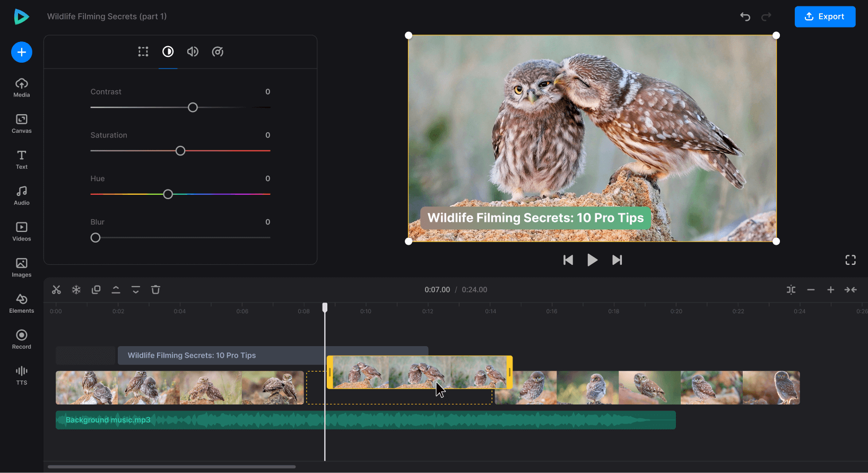This screenshot has height=473, width=868.
Task: Switch to the audio volume tab
Action: click(x=193, y=51)
